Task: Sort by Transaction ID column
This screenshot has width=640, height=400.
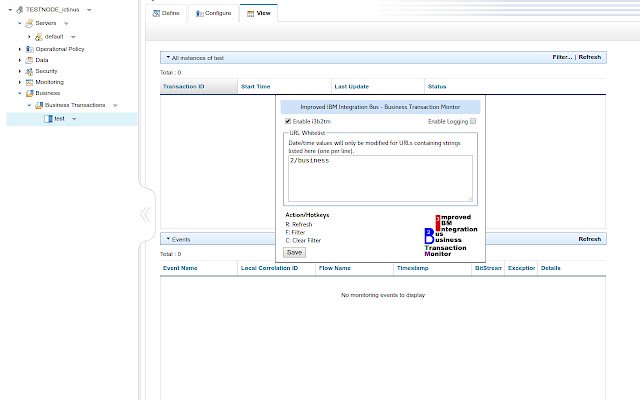Action: pos(199,87)
